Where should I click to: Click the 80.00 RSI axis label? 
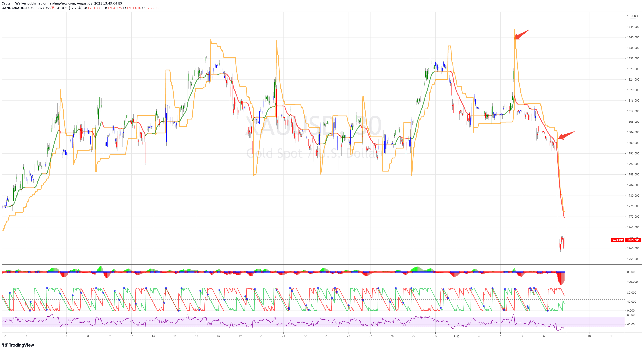coord(631,315)
